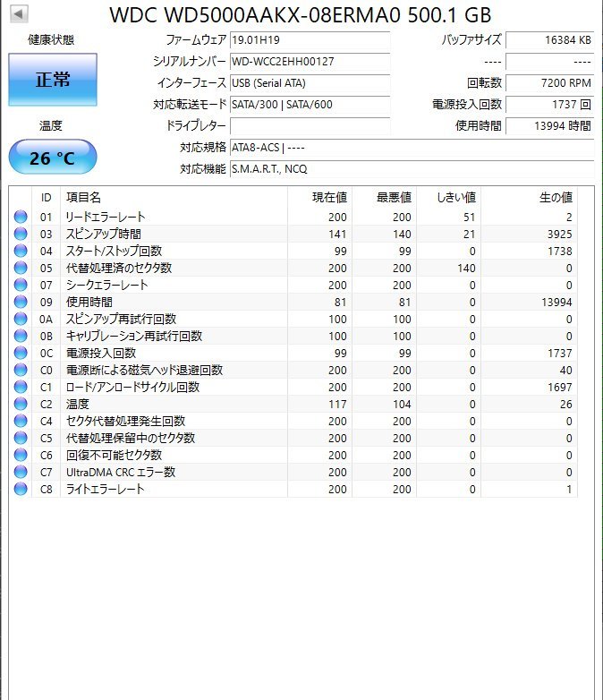This screenshot has width=603, height=700.
Task: Click the ID column header
Action: (46, 197)
